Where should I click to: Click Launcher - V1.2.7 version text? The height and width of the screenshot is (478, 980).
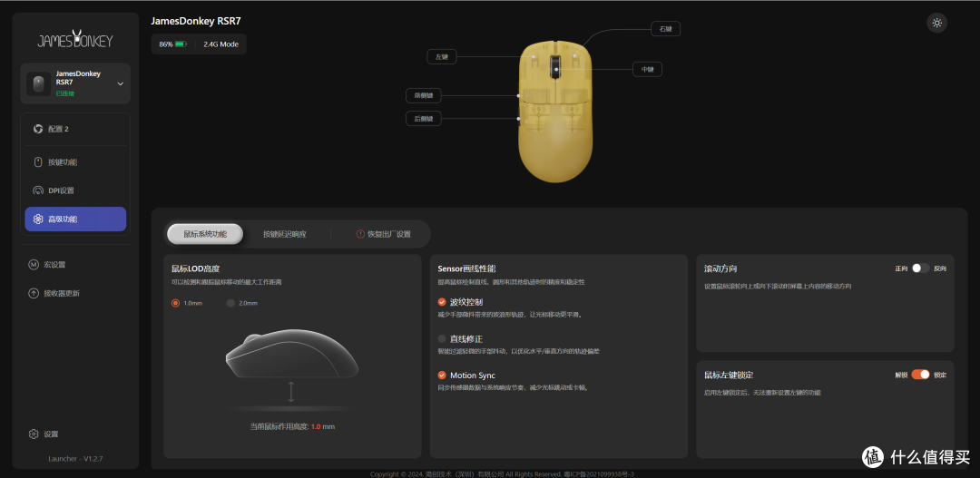[x=75, y=459]
